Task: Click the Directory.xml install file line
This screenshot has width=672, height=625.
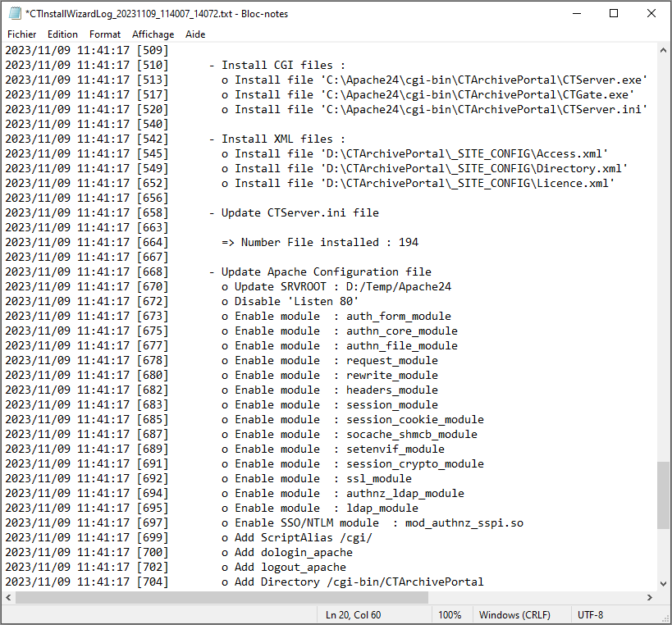Action: tap(425, 168)
